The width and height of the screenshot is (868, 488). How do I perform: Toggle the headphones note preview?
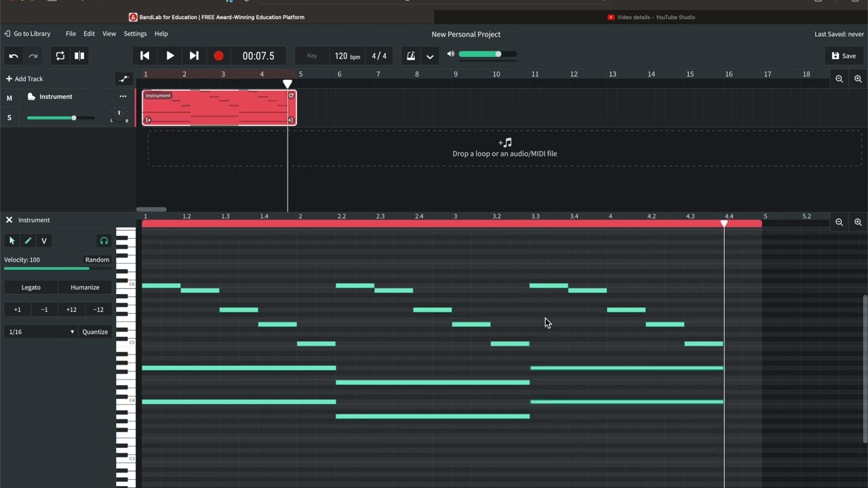point(104,241)
